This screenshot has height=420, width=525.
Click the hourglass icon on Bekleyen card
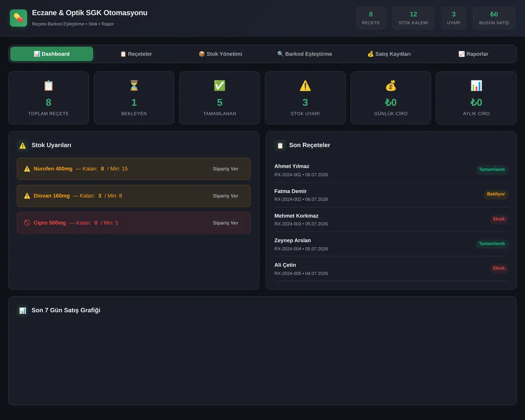(x=134, y=86)
